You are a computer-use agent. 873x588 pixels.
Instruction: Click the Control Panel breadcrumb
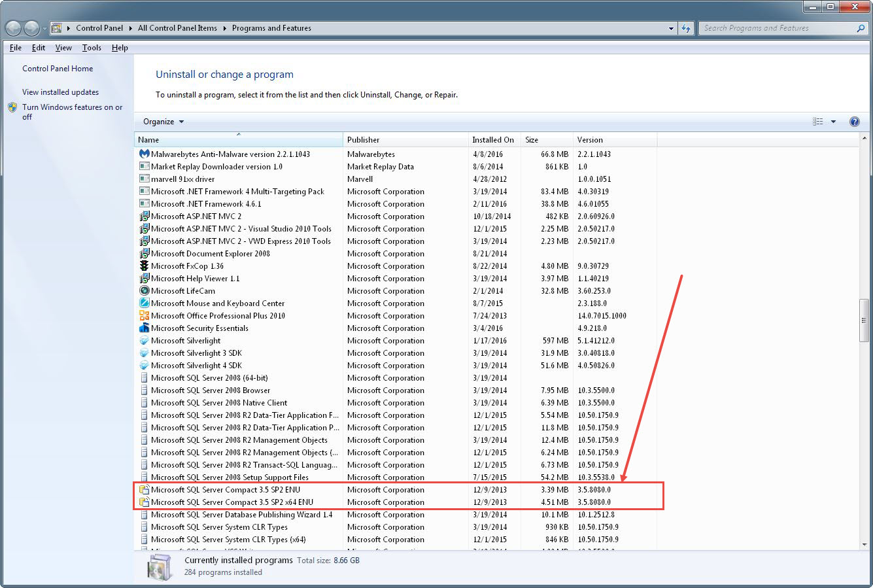tap(99, 28)
